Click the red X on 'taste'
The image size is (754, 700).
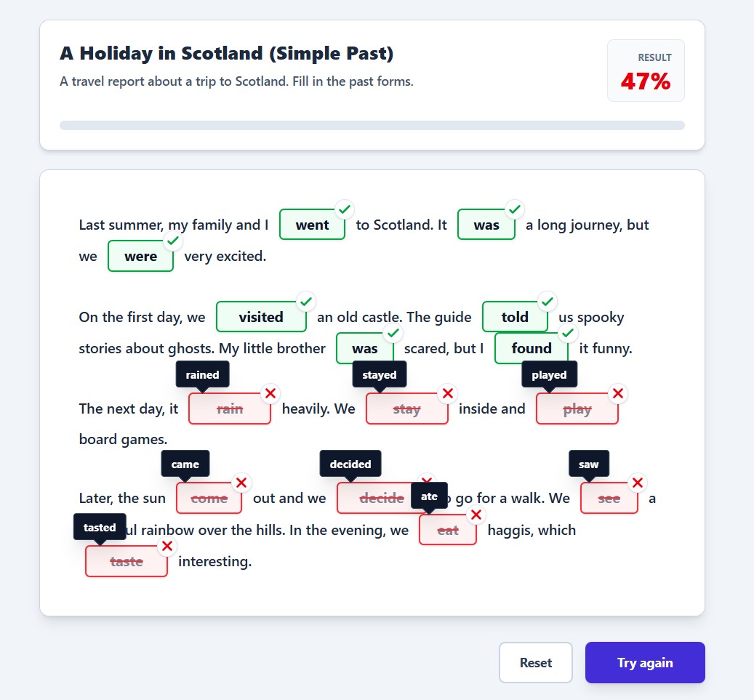[167, 547]
